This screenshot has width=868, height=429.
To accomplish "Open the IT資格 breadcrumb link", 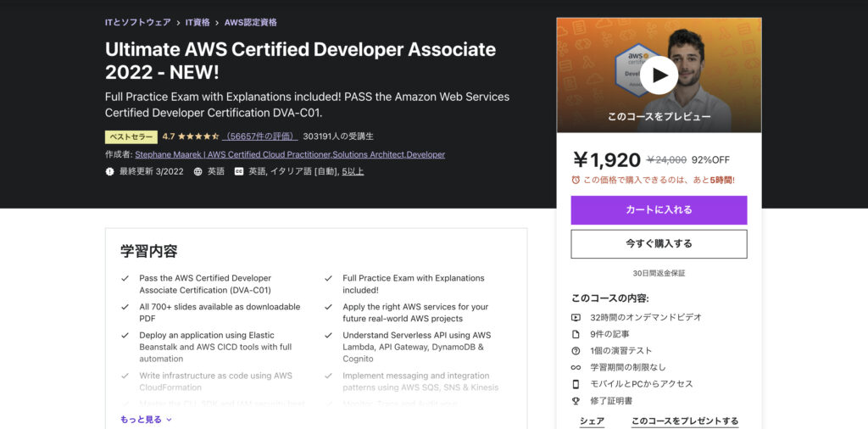I will (x=198, y=23).
